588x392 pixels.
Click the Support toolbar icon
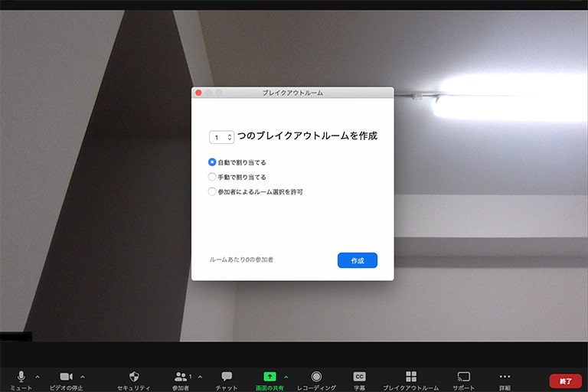pos(463,380)
